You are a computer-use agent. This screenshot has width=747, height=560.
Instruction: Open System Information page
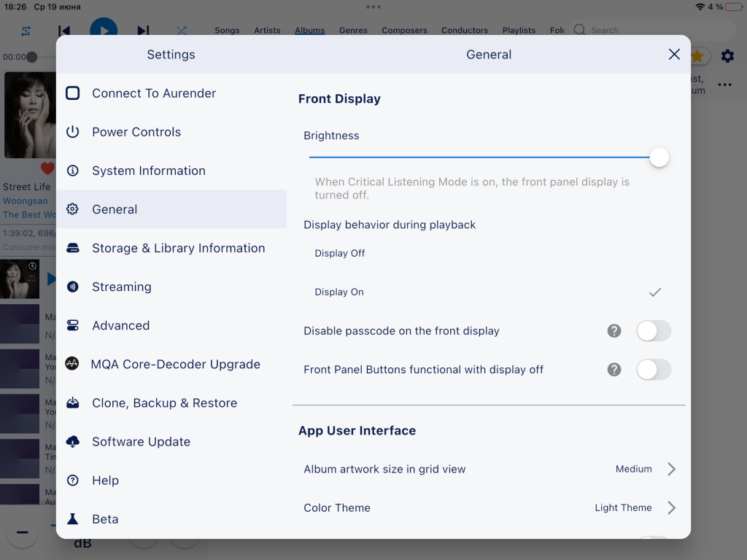coord(171,171)
